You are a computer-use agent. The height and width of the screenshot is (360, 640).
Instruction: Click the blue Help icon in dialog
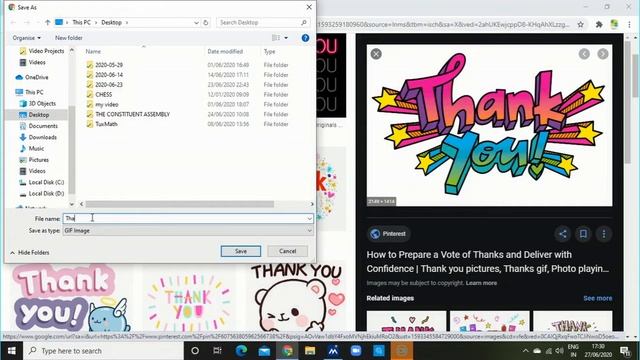305,38
